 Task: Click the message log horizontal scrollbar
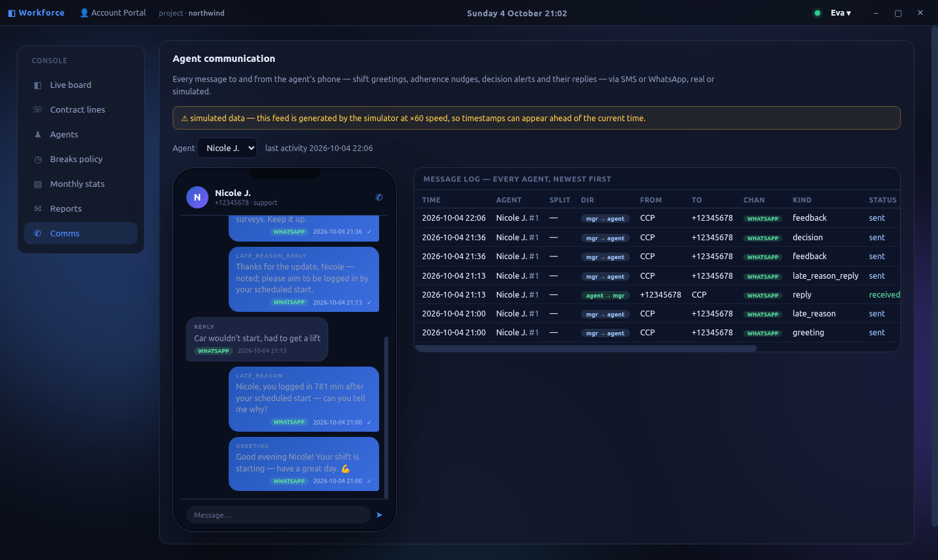pyautogui.click(x=586, y=348)
